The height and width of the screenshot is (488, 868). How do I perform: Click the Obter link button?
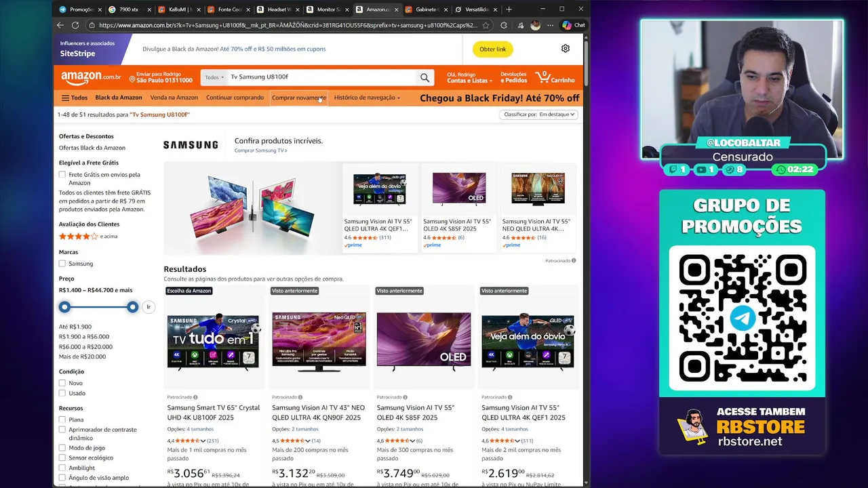(493, 49)
